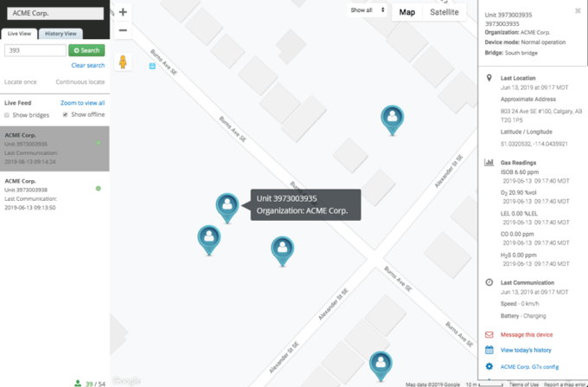Click the green status dot for Unit 3973003935
588x387 pixels.
click(x=99, y=143)
